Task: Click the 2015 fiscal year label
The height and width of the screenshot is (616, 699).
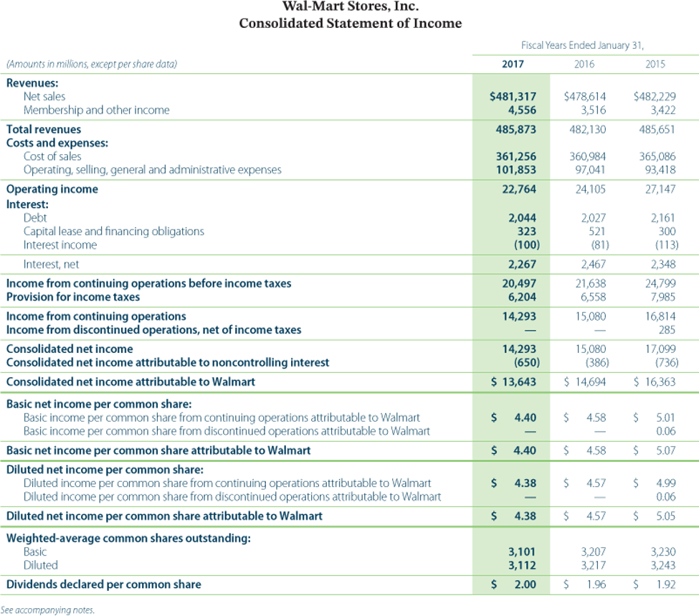Action: (656, 64)
